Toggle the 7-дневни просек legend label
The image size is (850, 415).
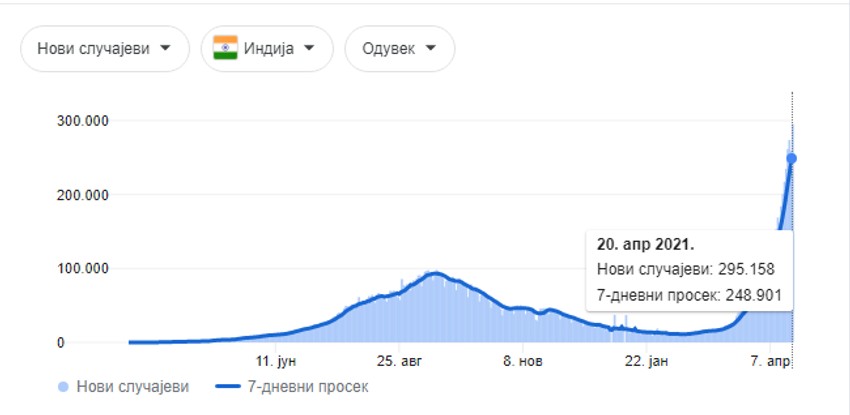[x=307, y=386]
